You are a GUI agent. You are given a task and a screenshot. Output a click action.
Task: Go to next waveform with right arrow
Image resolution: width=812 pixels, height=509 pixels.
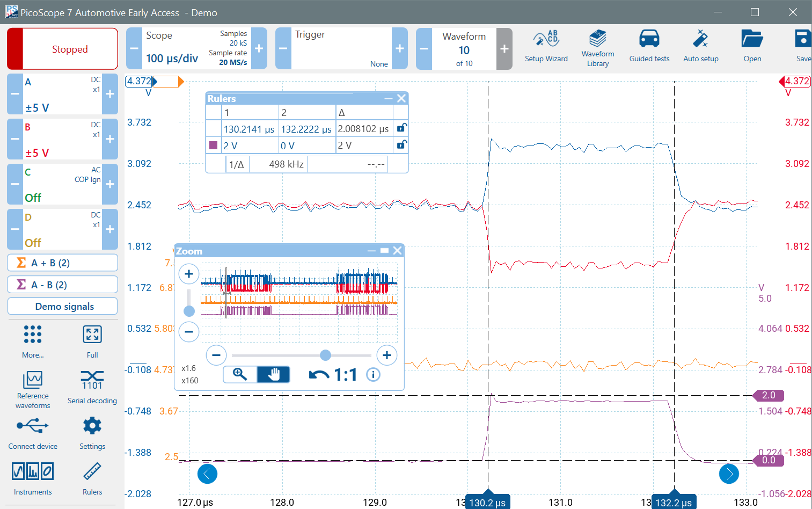(x=729, y=474)
